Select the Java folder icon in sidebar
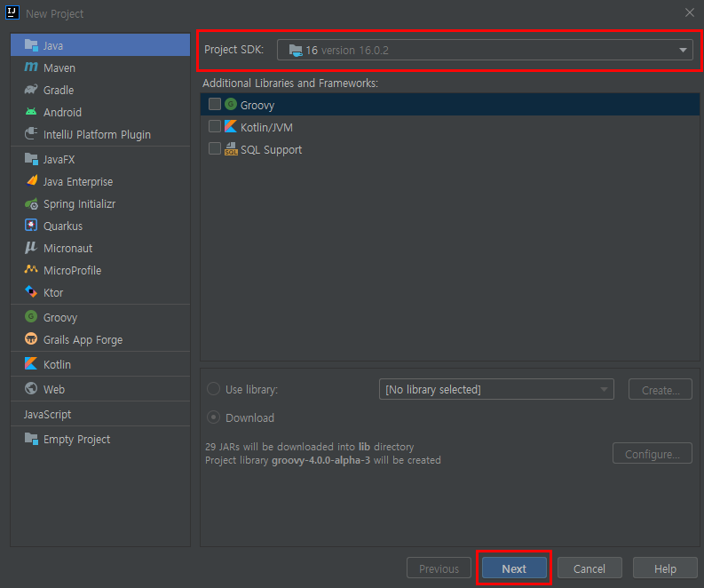The width and height of the screenshot is (704, 588). click(x=31, y=45)
